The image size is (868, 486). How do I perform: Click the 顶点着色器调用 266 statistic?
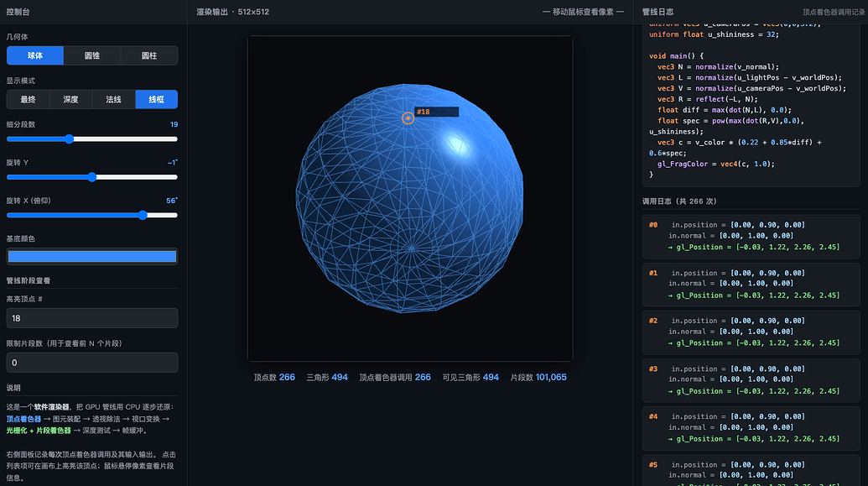[x=395, y=378]
